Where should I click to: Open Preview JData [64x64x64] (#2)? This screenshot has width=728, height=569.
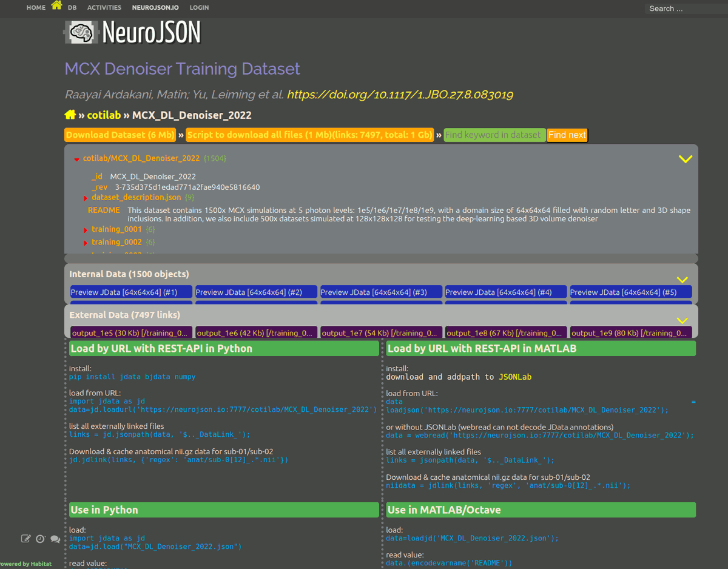256,292
